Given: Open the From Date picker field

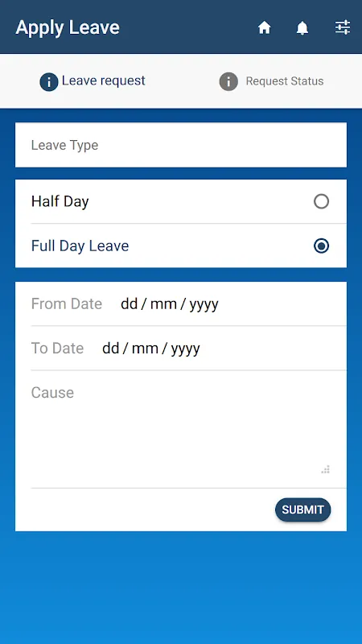Looking at the screenshot, I should (x=181, y=304).
